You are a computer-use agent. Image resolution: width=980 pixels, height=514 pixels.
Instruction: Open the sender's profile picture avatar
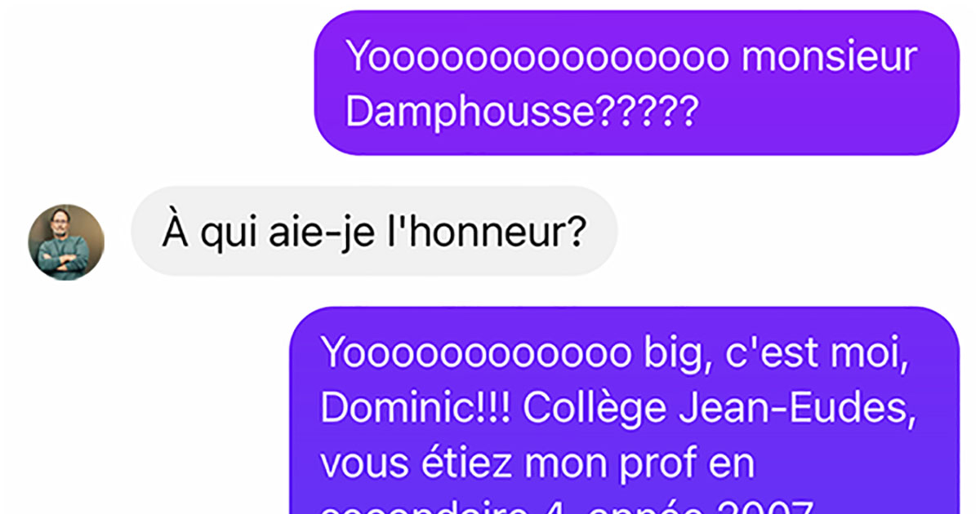point(67,242)
